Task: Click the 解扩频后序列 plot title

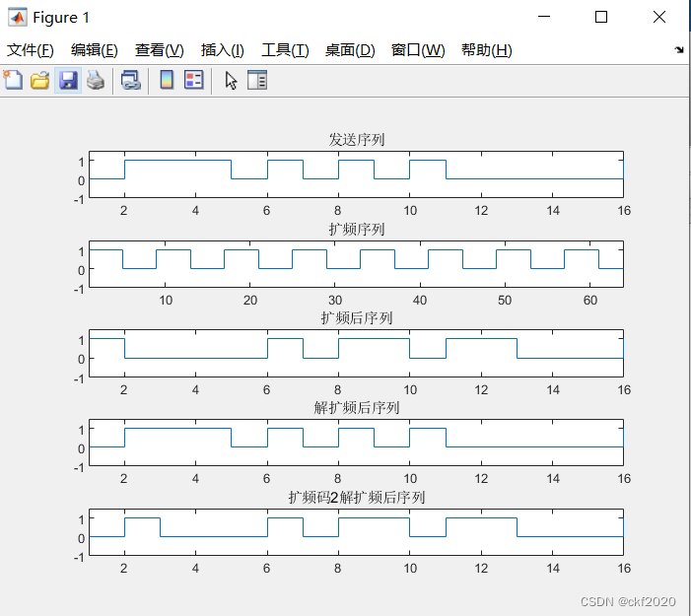Action: 357,408
